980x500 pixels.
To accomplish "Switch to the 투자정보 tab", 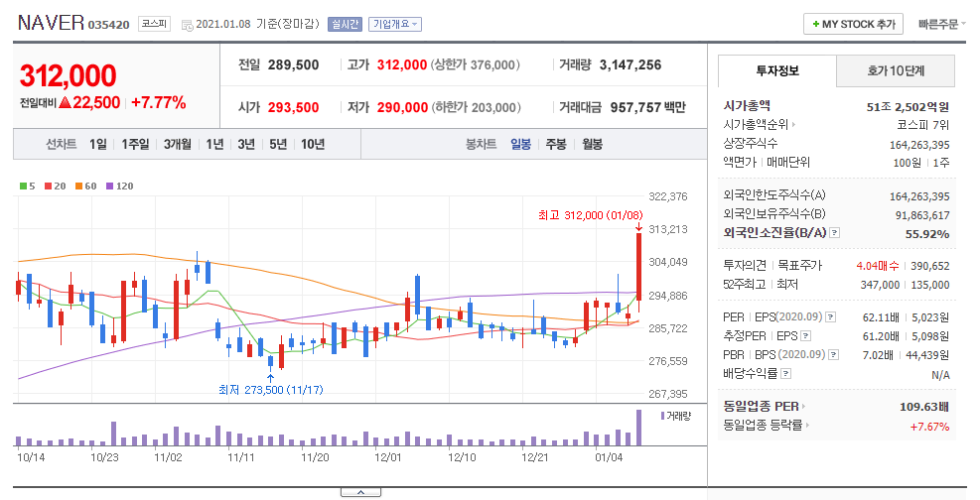I will [776, 70].
